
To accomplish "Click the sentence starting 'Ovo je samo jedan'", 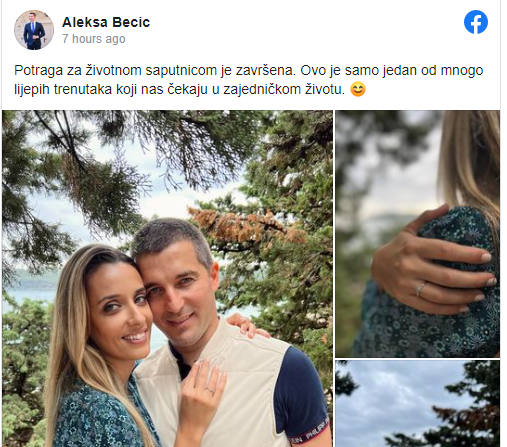I will pyautogui.click(x=392, y=71).
